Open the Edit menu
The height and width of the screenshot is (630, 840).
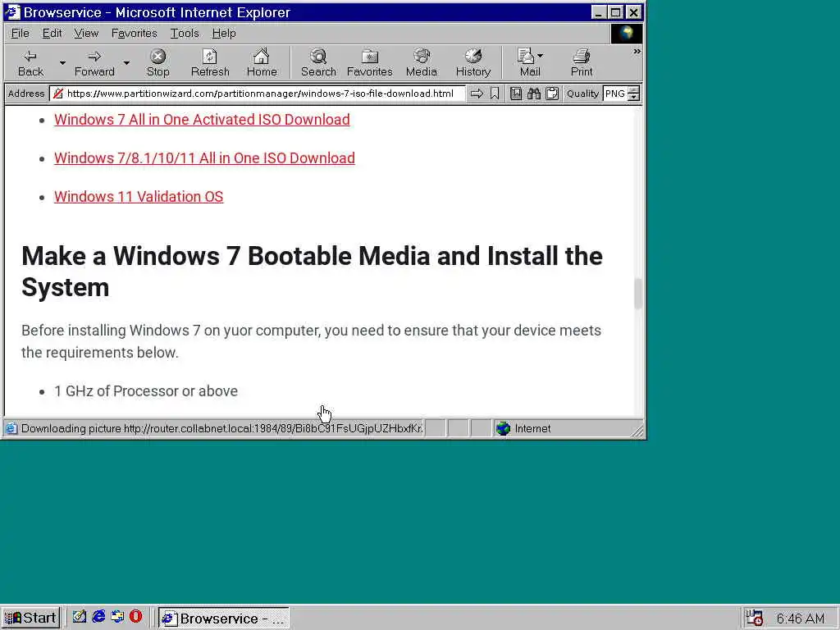52,33
